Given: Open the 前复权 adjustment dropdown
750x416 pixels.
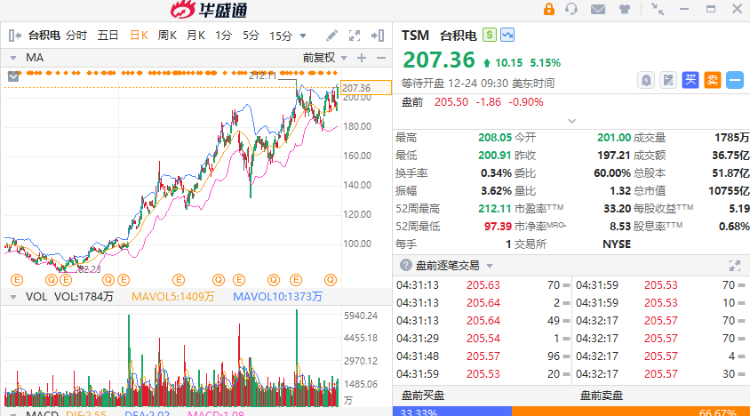Looking at the screenshot, I should point(325,58).
